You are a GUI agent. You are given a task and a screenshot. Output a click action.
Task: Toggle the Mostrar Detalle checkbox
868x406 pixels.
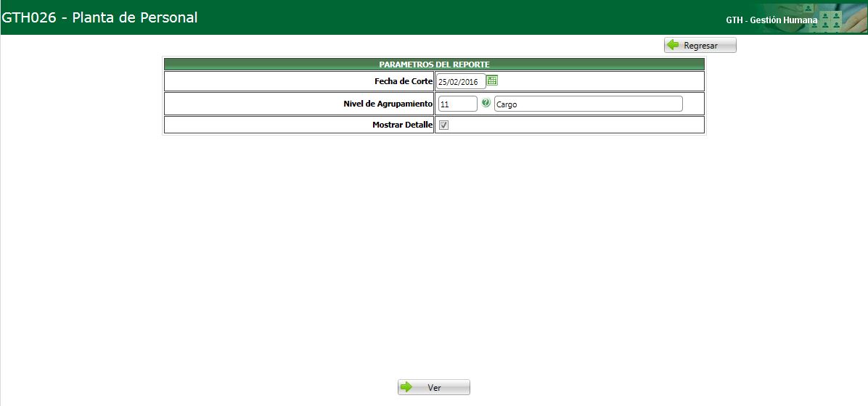click(444, 125)
